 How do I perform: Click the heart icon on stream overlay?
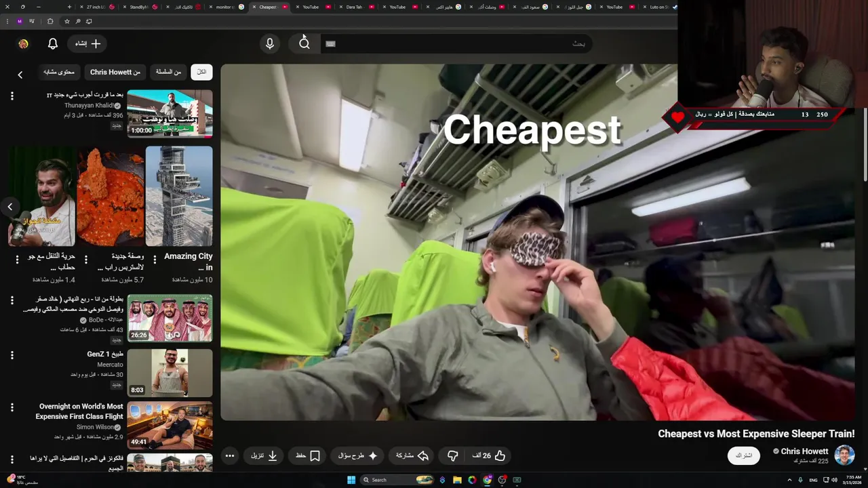click(x=677, y=117)
